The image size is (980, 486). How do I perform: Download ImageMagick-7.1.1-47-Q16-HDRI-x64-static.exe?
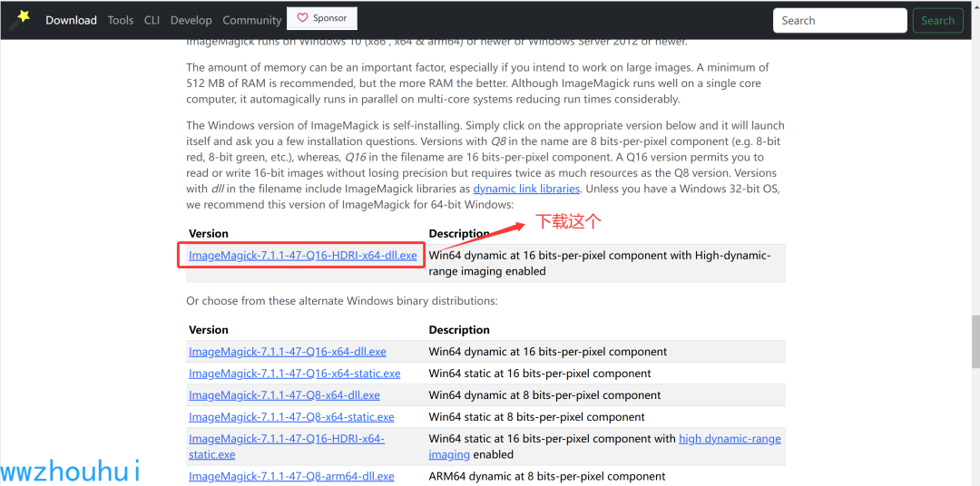point(287,446)
